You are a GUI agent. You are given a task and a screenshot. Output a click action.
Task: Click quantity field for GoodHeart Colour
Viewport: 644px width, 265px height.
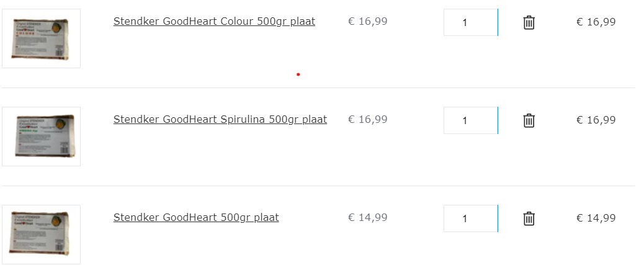pos(470,22)
